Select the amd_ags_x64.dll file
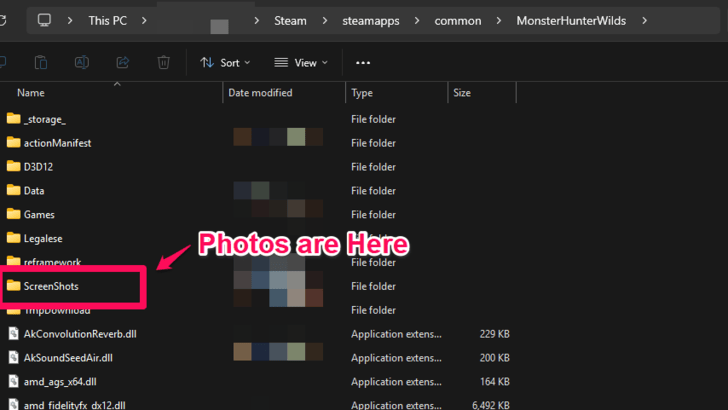 [59, 381]
